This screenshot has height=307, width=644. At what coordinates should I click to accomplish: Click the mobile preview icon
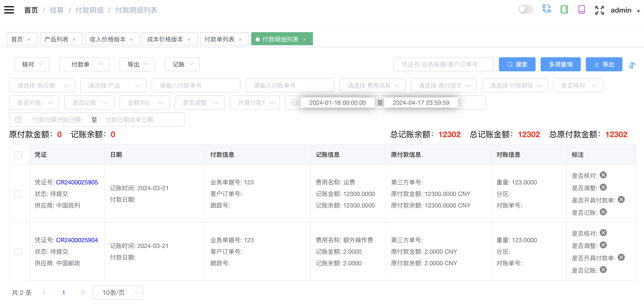pyautogui.click(x=582, y=10)
